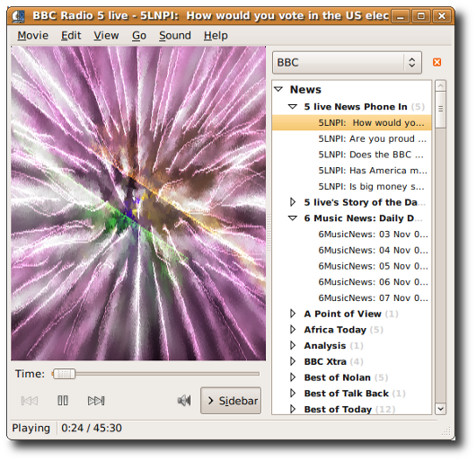
Task: Expand the BBC Xtra podcast
Action: (x=293, y=361)
